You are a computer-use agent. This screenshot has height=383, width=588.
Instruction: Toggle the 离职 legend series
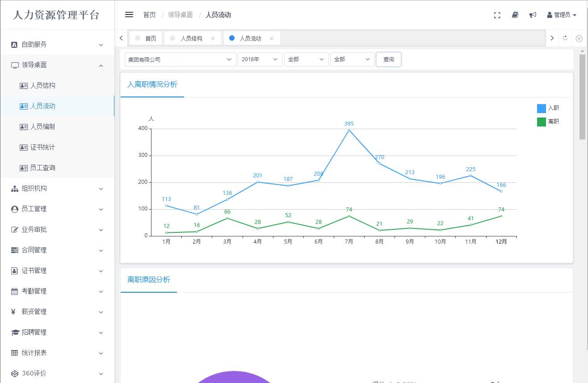548,122
